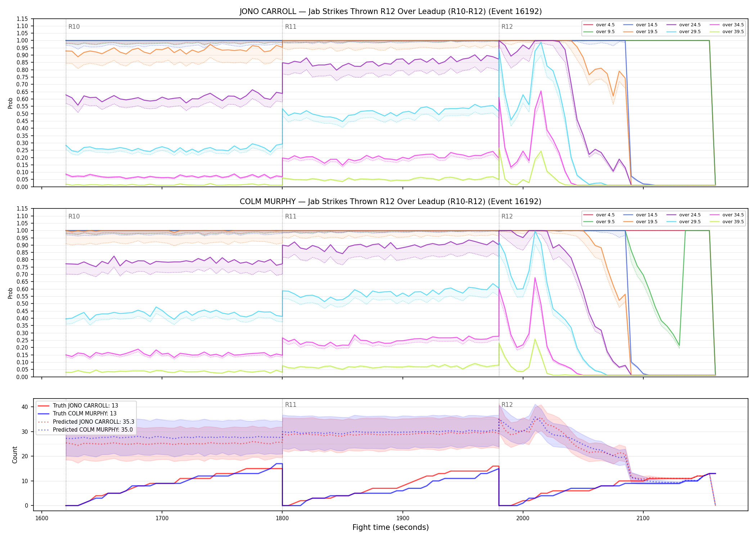
Task: Click the 10 tick on Count axis
Action: click(x=25, y=481)
